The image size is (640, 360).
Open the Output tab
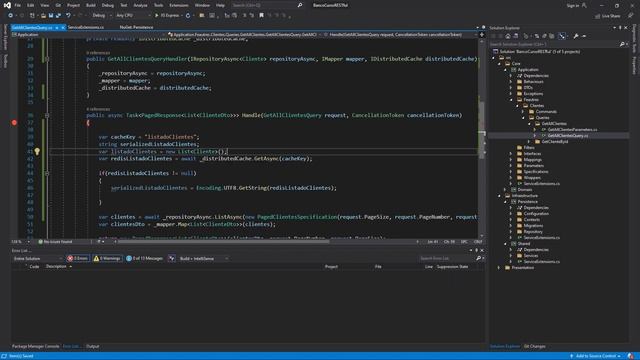click(93, 346)
